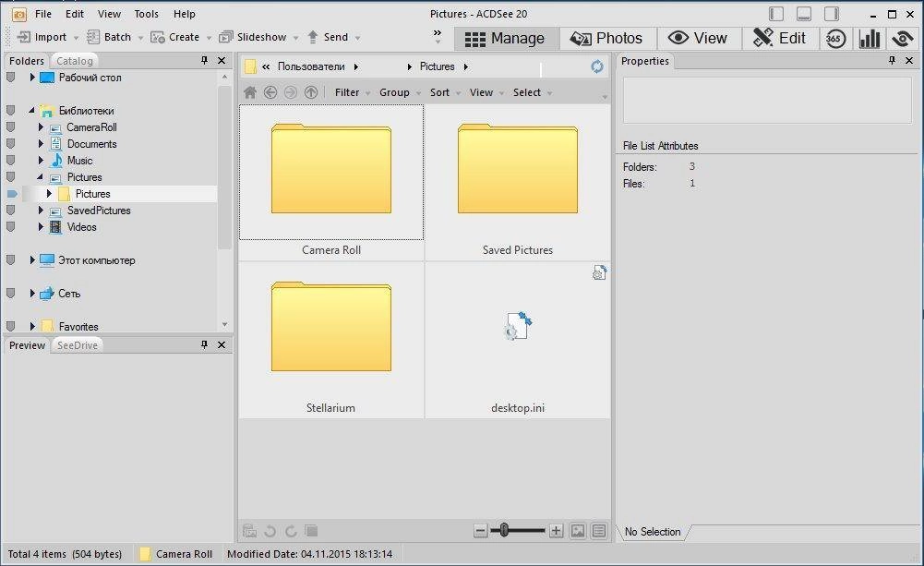The width and height of the screenshot is (924, 566).
Task: Open View mode
Action: coord(698,39)
